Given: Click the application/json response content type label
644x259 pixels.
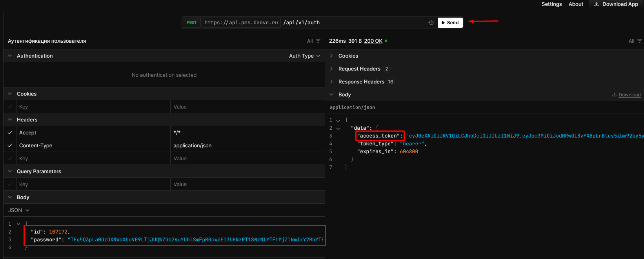Looking at the screenshot, I should click(352, 107).
